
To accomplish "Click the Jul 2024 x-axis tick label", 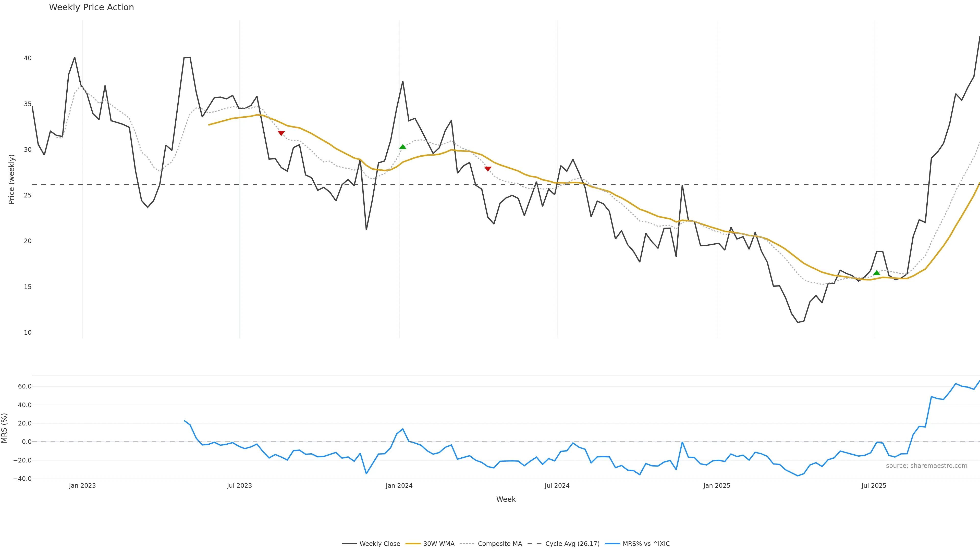I will (x=557, y=486).
